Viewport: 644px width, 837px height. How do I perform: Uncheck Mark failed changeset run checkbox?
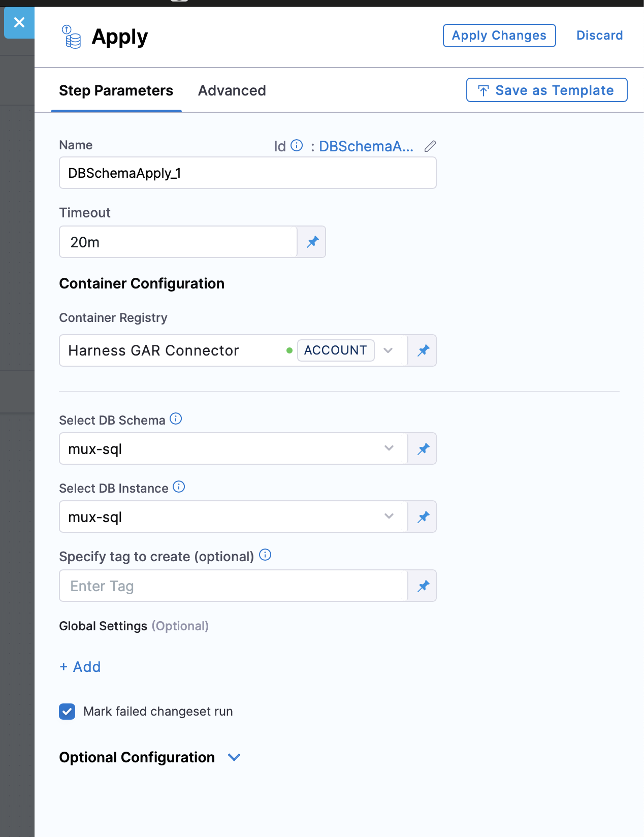pos(67,712)
